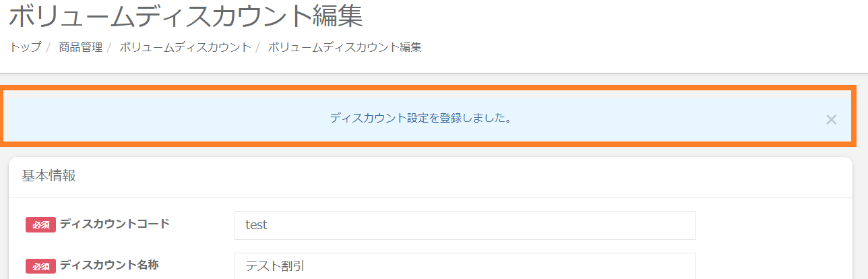This screenshot has width=868, height=279.
Task: Click the ディスカウントコード field label
Action: point(115,224)
